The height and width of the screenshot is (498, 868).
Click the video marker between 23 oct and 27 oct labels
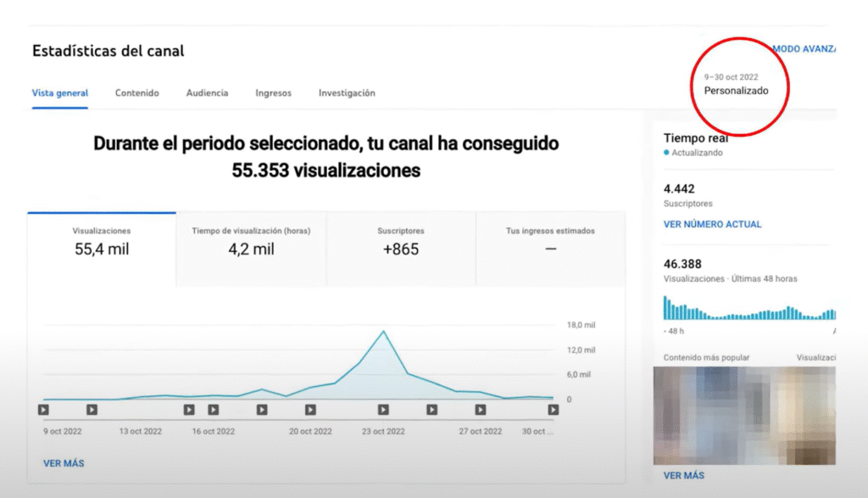(431, 410)
